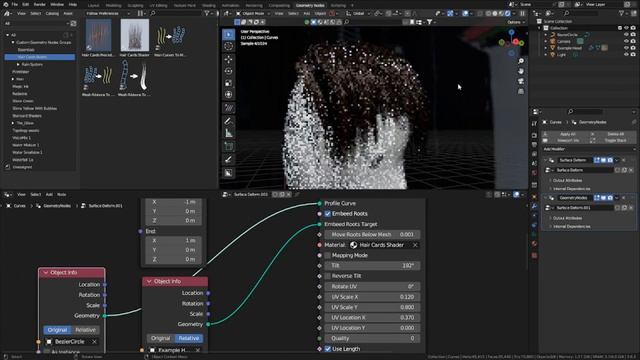
Task: Toggle visibility eye for BezierCircle in outliner
Action: pyautogui.click(x=626, y=35)
